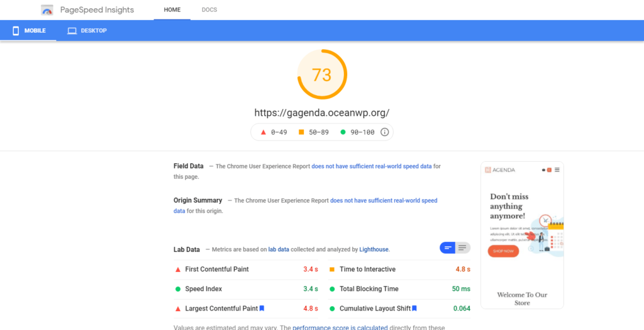Open the Lighthouse link
This screenshot has width=644, height=330.
click(x=374, y=249)
